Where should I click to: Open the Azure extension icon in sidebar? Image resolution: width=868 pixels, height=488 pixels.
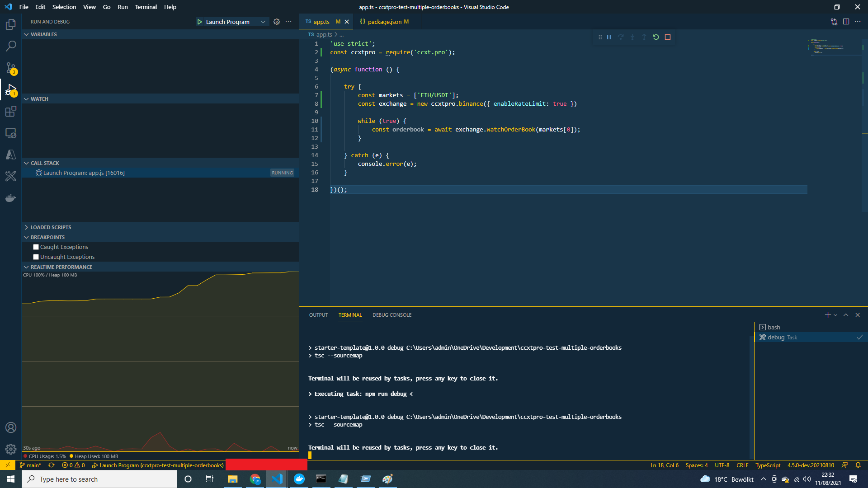pos(11,155)
